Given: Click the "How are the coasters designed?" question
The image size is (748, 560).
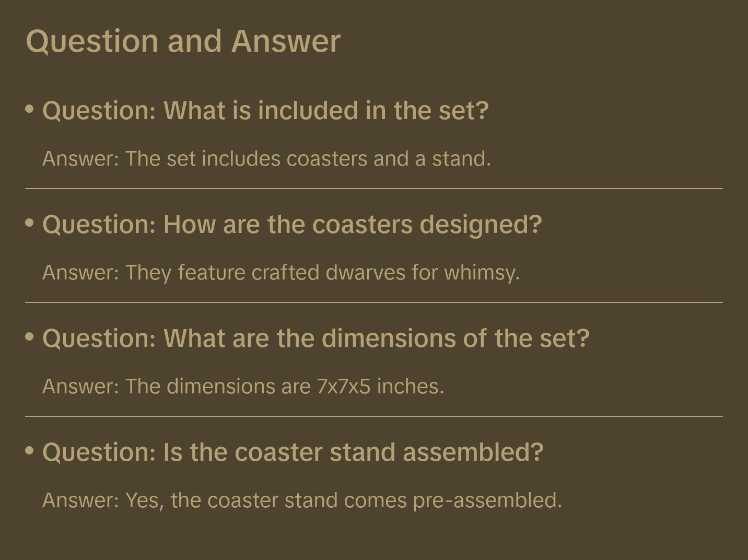Looking at the screenshot, I should click(292, 225).
